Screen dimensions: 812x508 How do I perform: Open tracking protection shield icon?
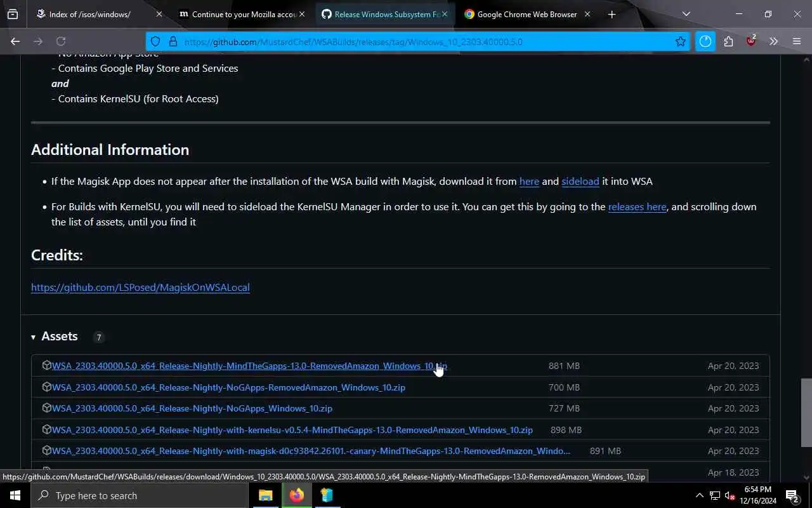pyautogui.click(x=155, y=41)
